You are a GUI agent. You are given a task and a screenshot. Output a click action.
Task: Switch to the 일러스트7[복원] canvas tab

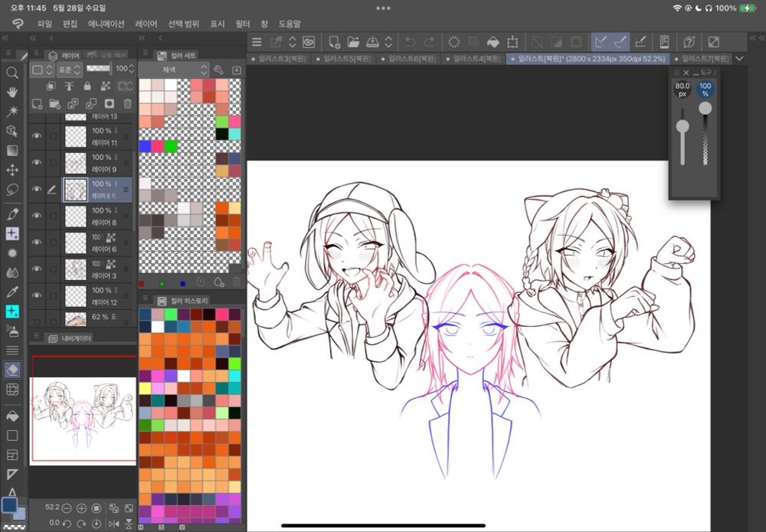pyautogui.click(x=702, y=59)
